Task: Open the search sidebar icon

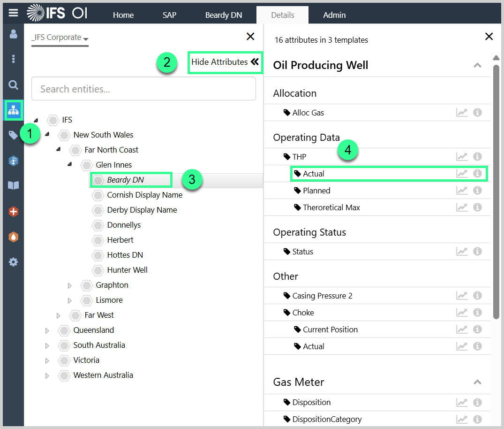Action: pyautogui.click(x=13, y=85)
